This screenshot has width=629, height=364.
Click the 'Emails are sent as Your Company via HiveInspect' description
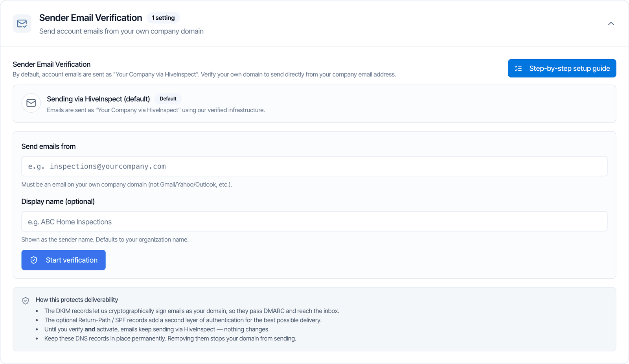156,110
